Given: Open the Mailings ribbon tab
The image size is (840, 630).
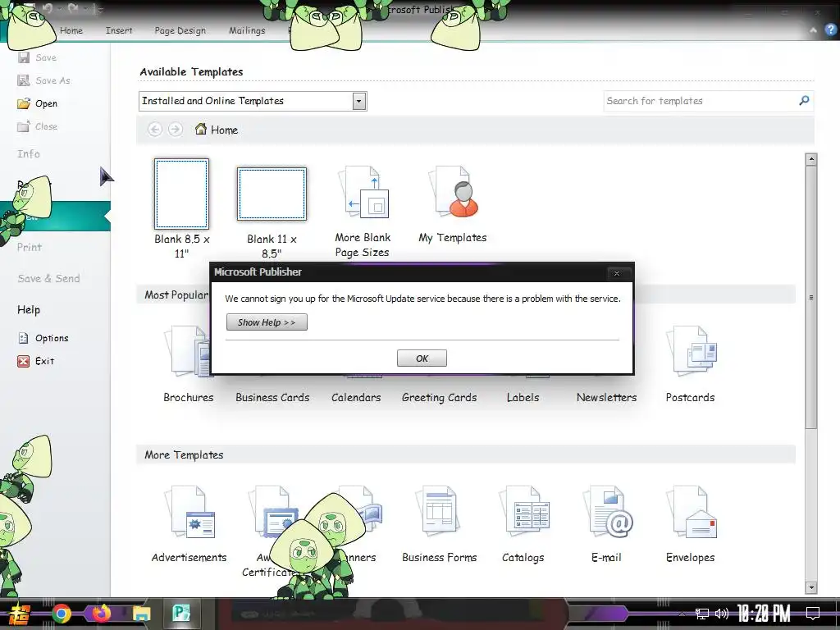Looking at the screenshot, I should click(x=247, y=30).
